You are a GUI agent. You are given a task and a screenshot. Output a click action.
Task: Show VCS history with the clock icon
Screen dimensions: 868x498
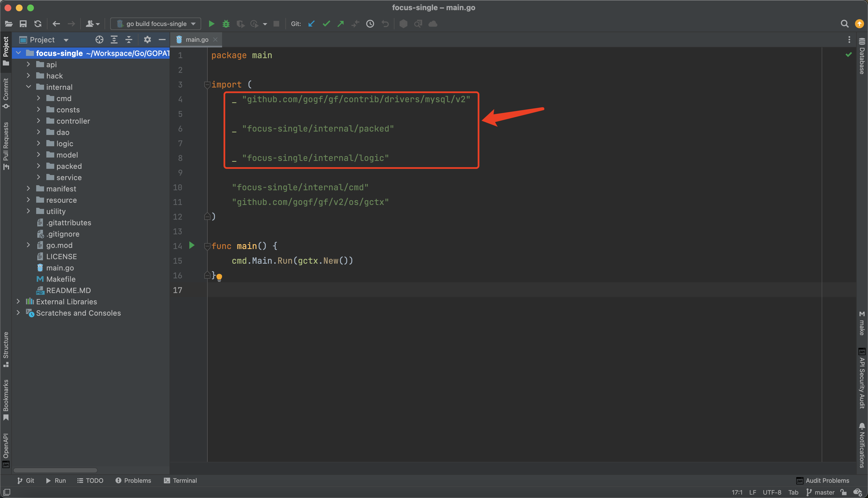[370, 24]
